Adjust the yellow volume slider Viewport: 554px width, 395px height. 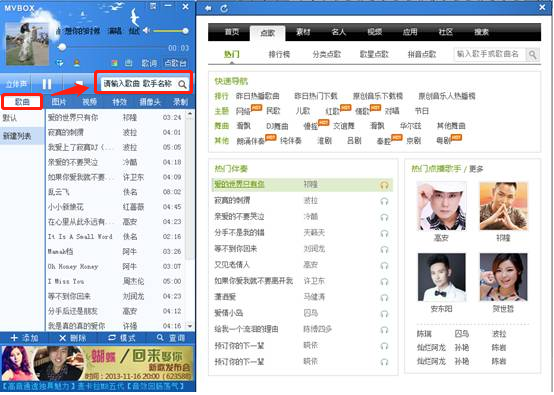[170, 31]
